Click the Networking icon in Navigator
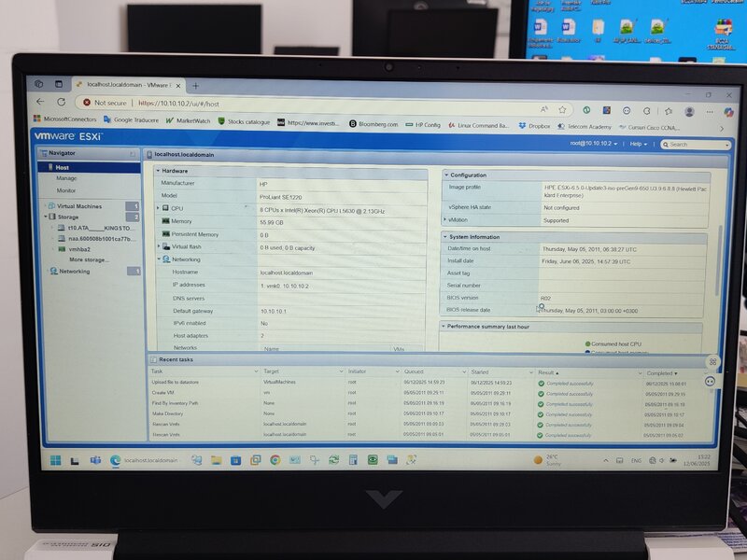Viewport: 747px width, 560px height. [x=54, y=271]
